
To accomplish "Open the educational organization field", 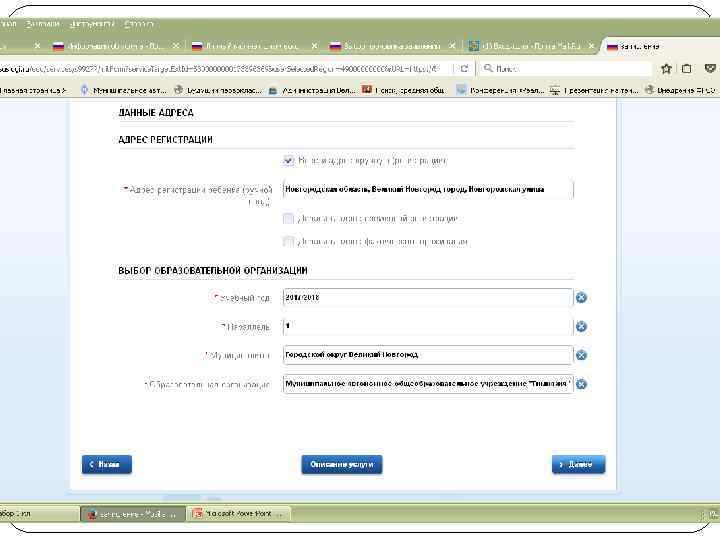I will 428,384.
